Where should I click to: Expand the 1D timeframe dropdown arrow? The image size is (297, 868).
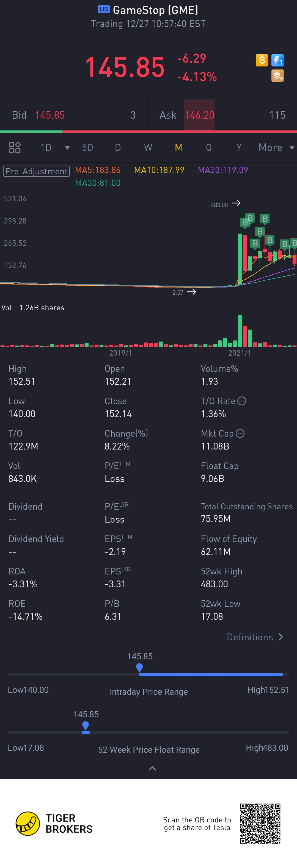coord(67,147)
